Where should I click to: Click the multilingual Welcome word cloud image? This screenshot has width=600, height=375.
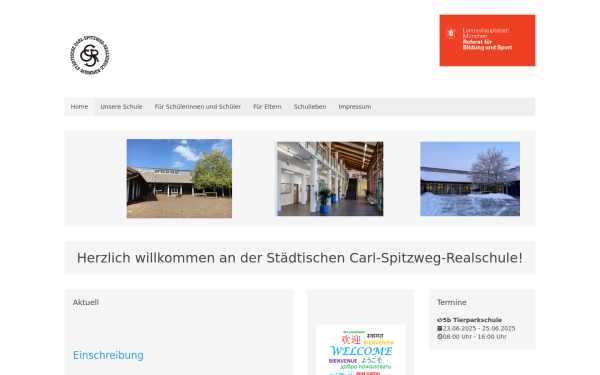pos(361,350)
